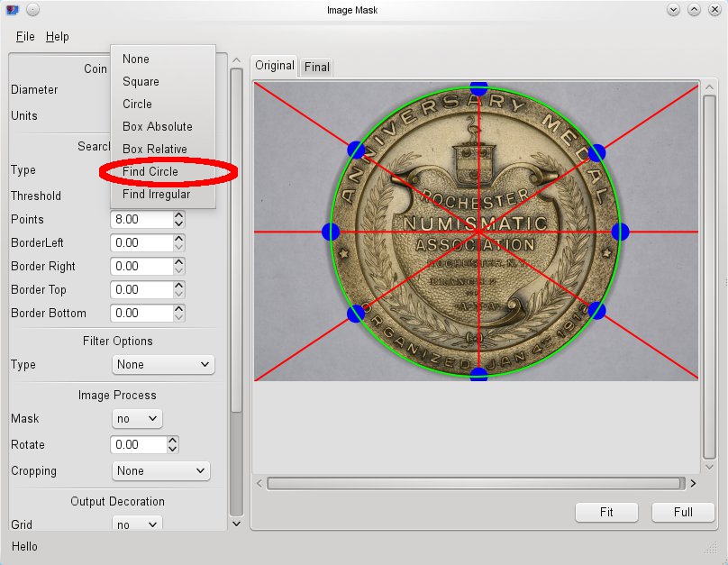
Task: Decrease the Points value
Action: click(178, 223)
